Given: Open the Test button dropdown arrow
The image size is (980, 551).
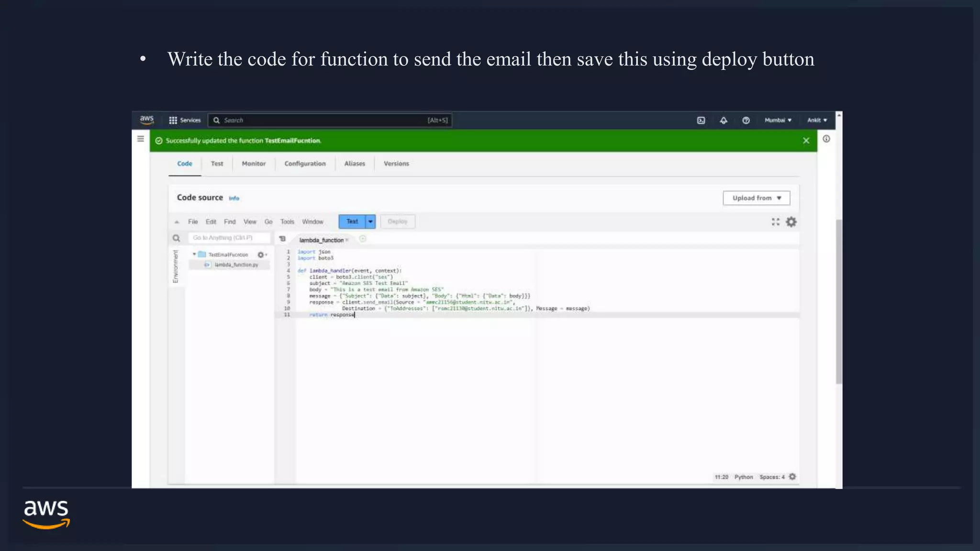Looking at the screenshot, I should (x=370, y=221).
